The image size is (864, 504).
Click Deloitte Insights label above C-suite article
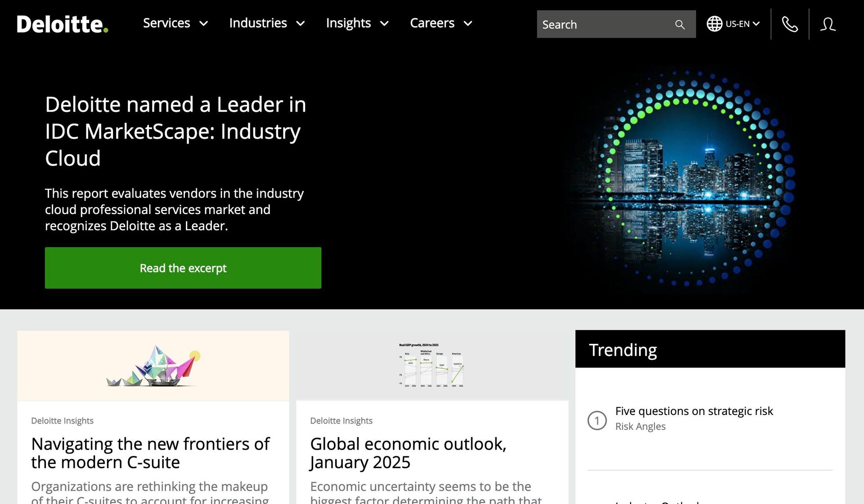(x=62, y=421)
